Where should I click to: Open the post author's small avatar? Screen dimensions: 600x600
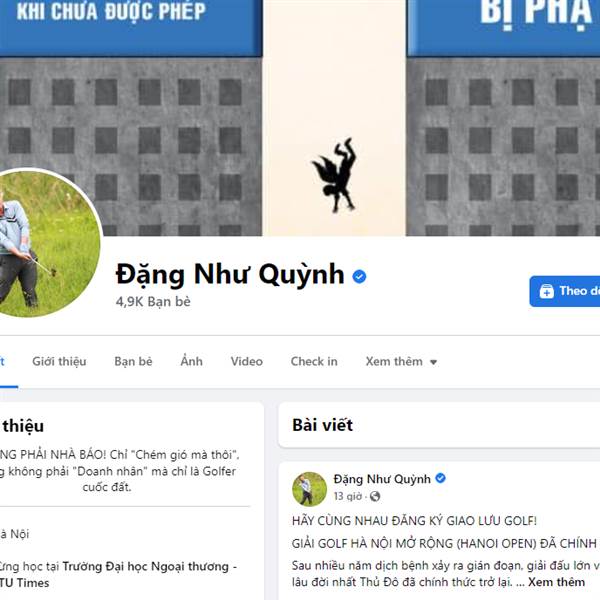pyautogui.click(x=309, y=489)
